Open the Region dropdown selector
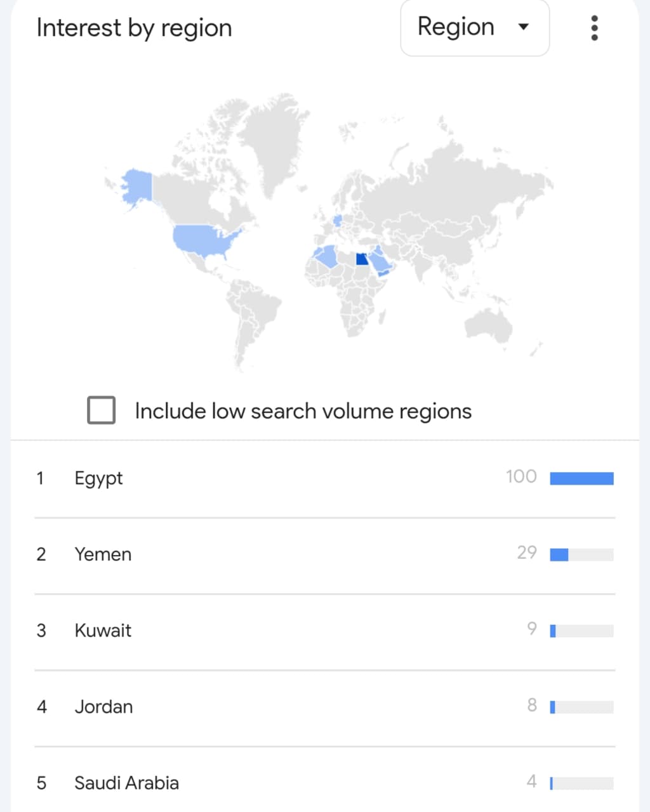The width and height of the screenshot is (650, 812). [x=474, y=28]
